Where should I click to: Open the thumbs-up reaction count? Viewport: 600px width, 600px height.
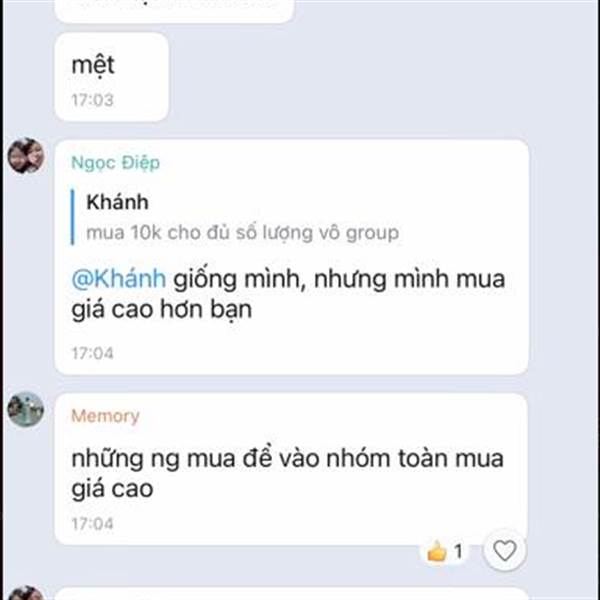[445, 552]
